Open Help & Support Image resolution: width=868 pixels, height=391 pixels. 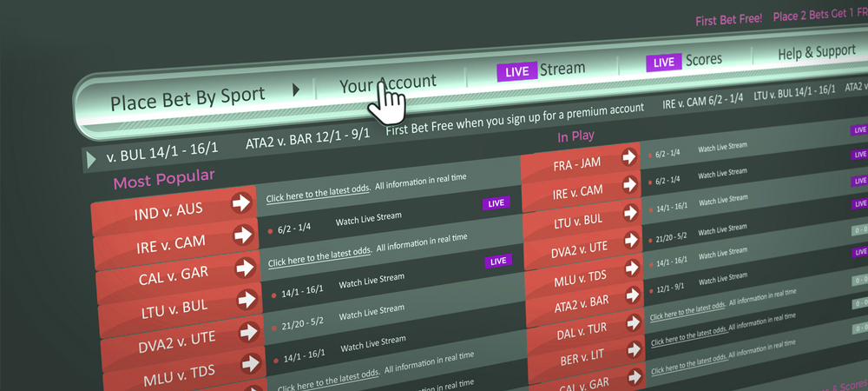pos(817,53)
